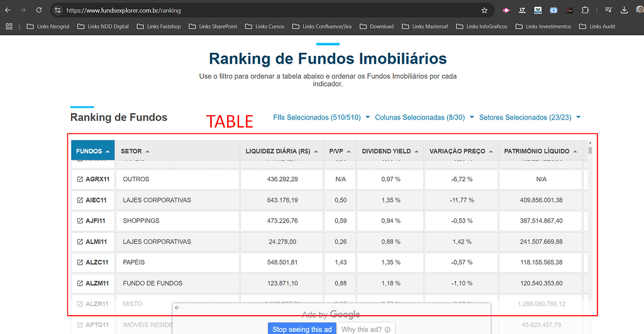This screenshot has height=334, width=644.
Task: Open the AJFI11 fund link
Action: click(96, 221)
